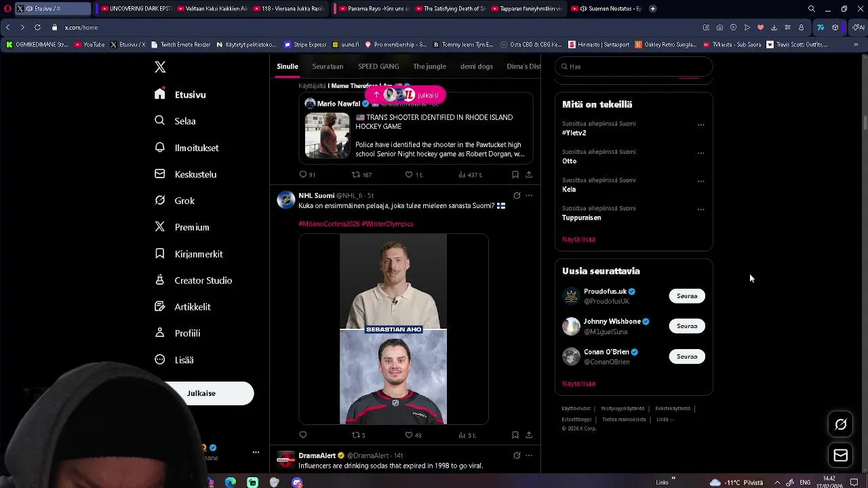Follow Proudofus.uk with Seuraa button
Viewport: 868px width, 488px height.
click(687, 296)
